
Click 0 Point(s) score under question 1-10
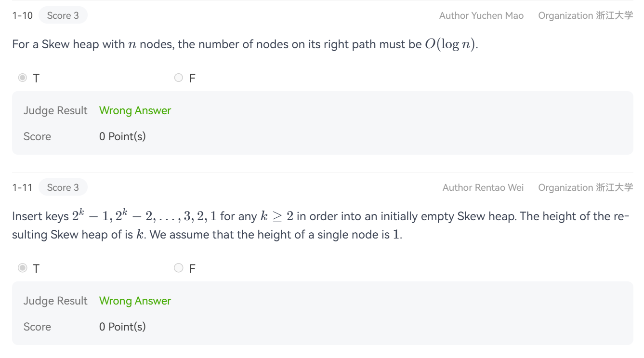click(122, 136)
